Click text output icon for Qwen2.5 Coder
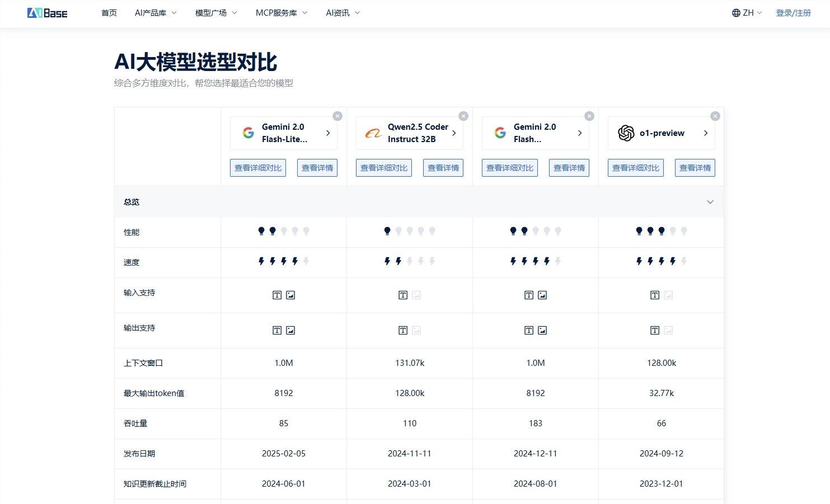The image size is (830, 504). [403, 331]
